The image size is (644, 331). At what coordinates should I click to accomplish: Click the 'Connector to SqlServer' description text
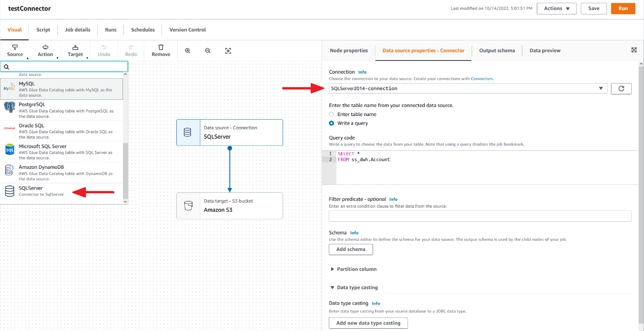(41, 195)
